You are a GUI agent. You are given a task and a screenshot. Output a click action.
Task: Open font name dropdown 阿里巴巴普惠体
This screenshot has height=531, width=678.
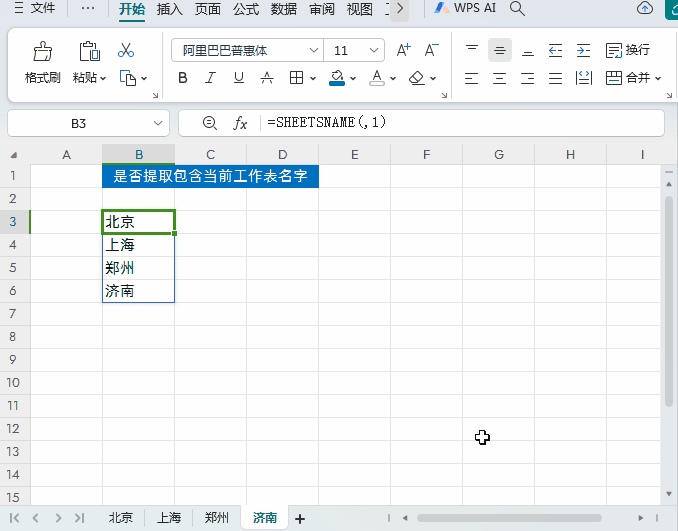click(314, 51)
